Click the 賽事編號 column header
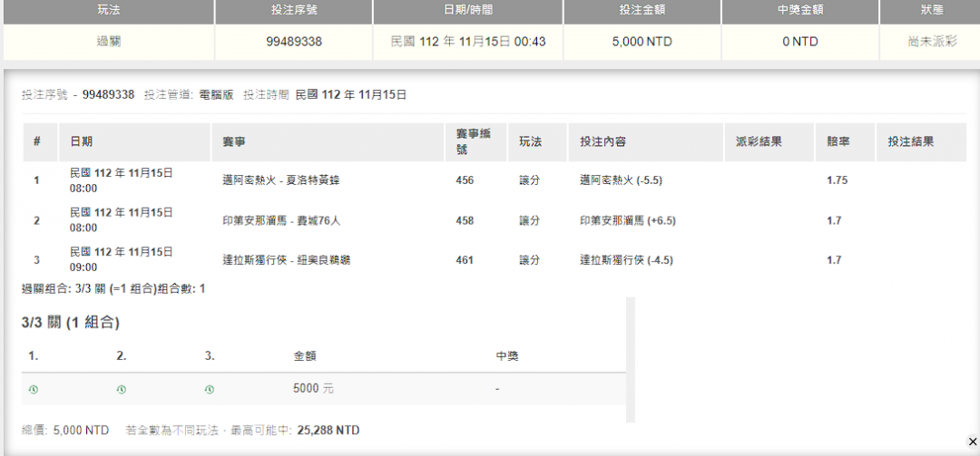This screenshot has height=456, width=980. pyautogui.click(x=475, y=141)
